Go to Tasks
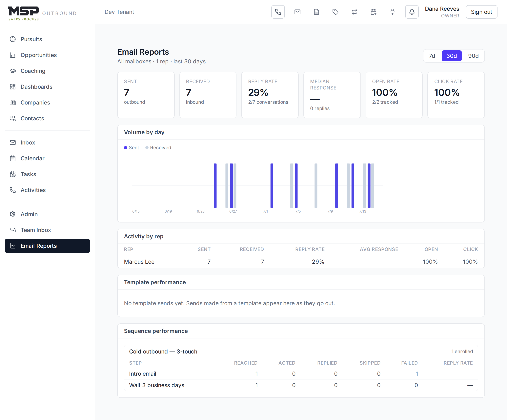Screen dimensions: 507x420 (x=47, y=174)
